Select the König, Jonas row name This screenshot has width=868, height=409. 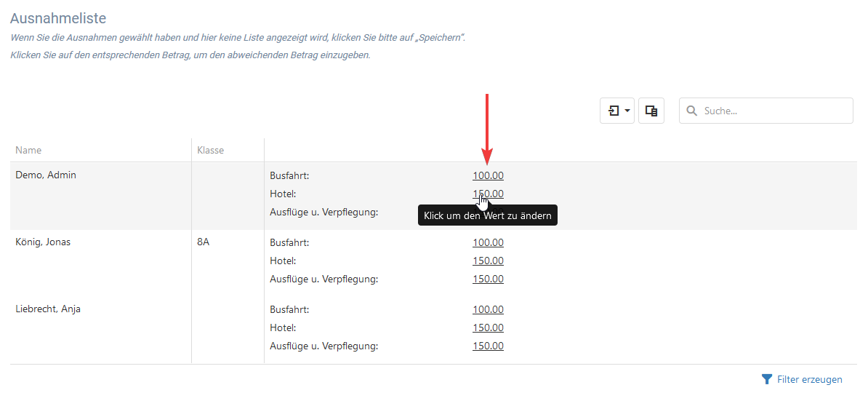coord(43,243)
